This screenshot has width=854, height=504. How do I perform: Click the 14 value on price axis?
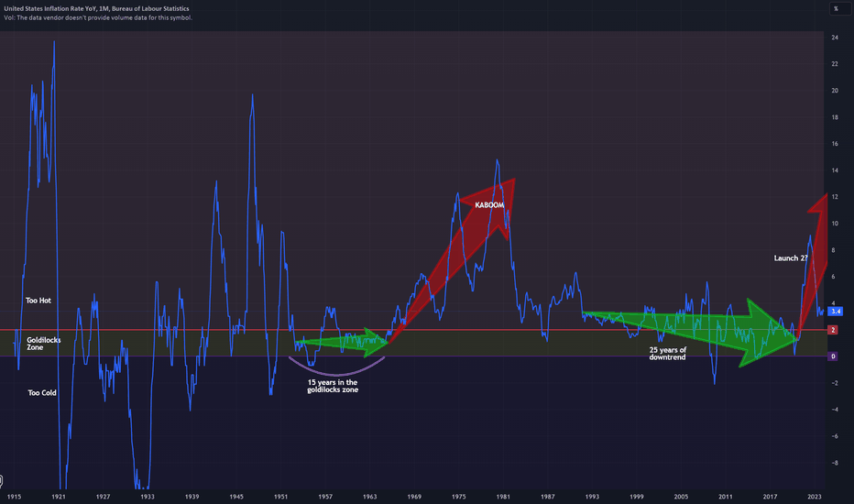click(835, 170)
